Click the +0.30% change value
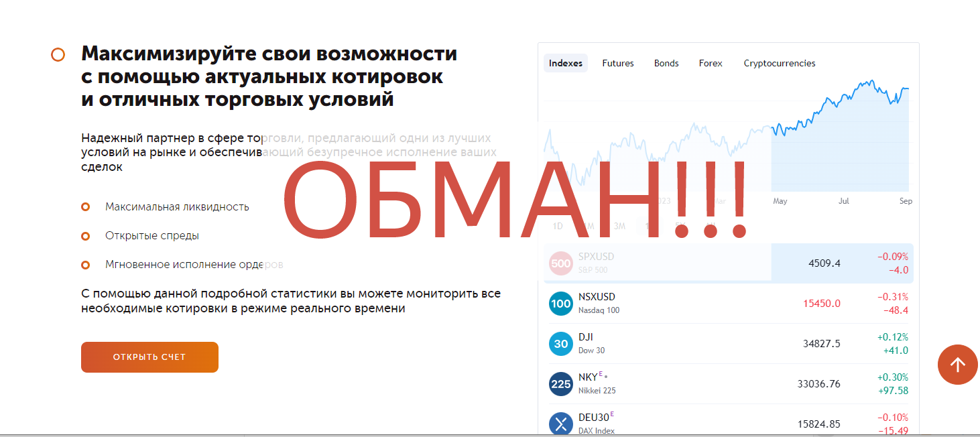This screenshot has height=437, width=980. (893, 377)
